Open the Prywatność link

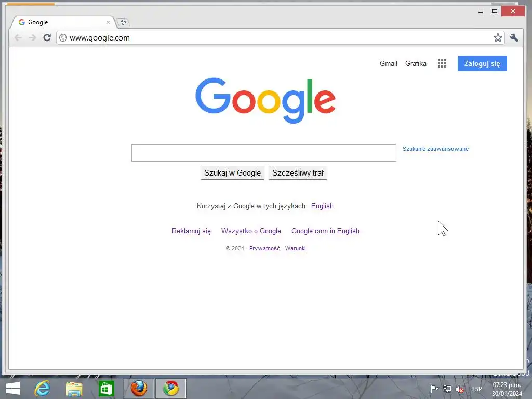[264, 248]
